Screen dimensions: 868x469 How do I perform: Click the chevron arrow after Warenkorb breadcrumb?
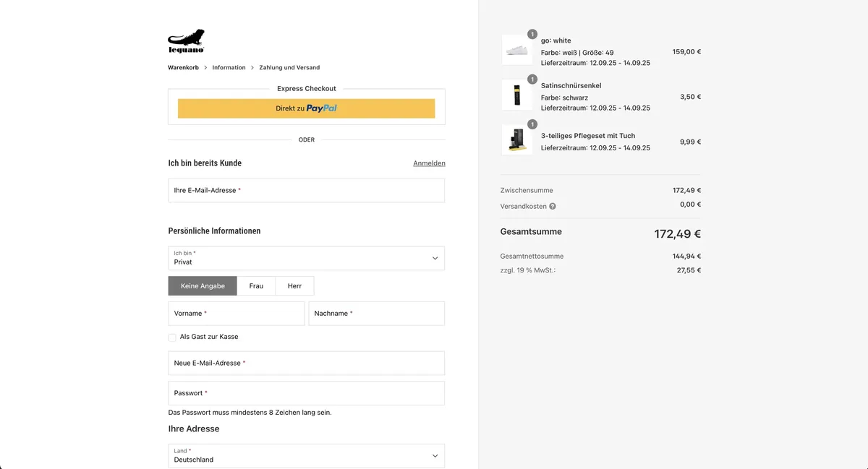point(205,68)
